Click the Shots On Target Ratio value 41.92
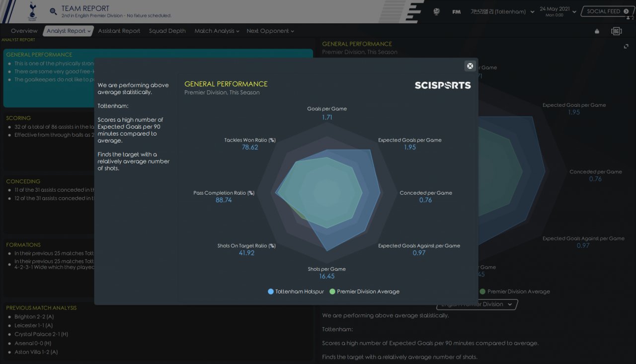Image resolution: width=636 pixels, height=364 pixels. [x=246, y=253]
